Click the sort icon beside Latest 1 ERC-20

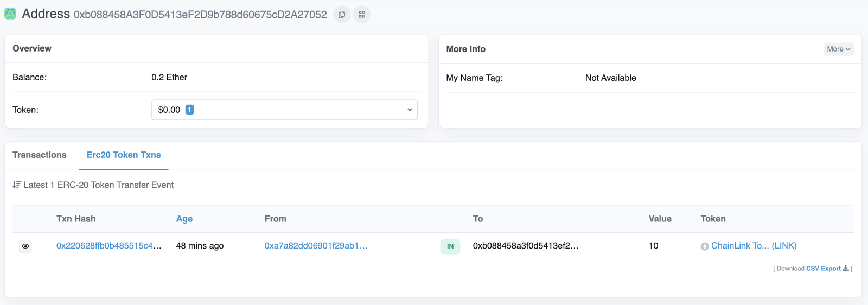17,185
